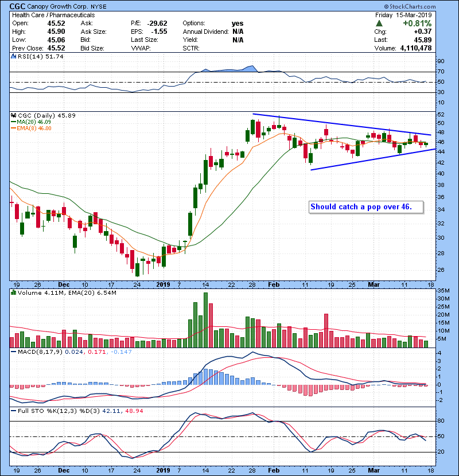Click the 'Should catch a pop over 46.' annotation

[366, 207]
